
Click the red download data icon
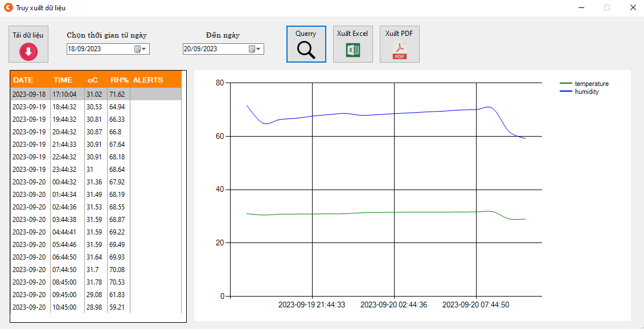[x=28, y=52]
